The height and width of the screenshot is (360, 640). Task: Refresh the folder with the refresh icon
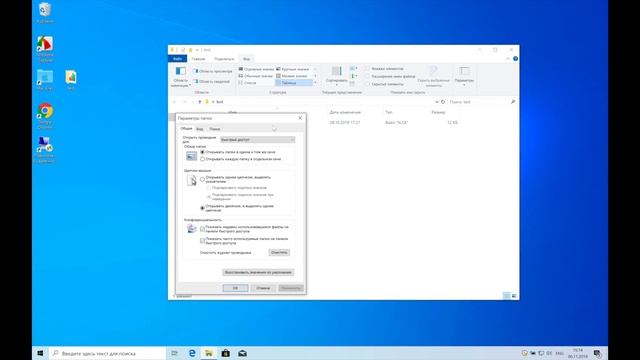pyautogui.click(x=443, y=102)
